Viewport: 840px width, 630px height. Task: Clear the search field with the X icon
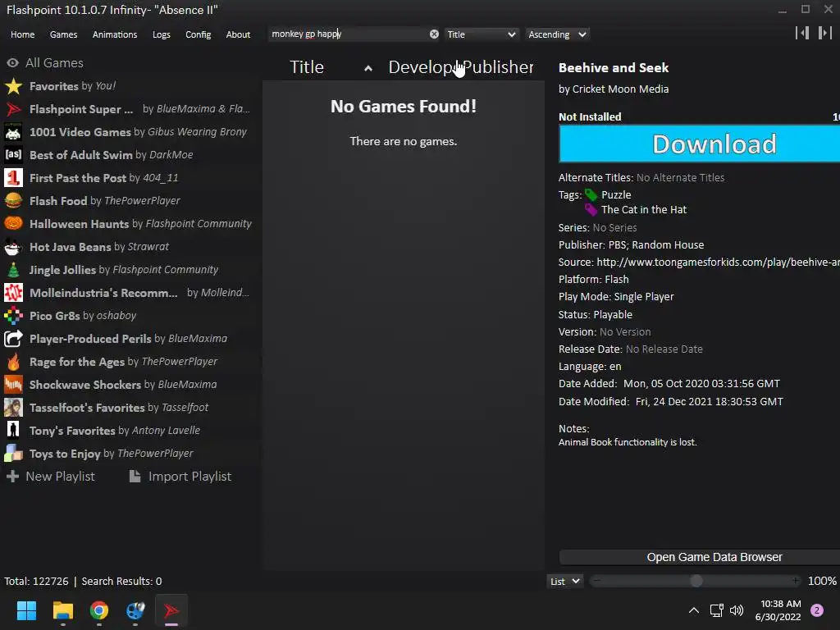tap(434, 34)
